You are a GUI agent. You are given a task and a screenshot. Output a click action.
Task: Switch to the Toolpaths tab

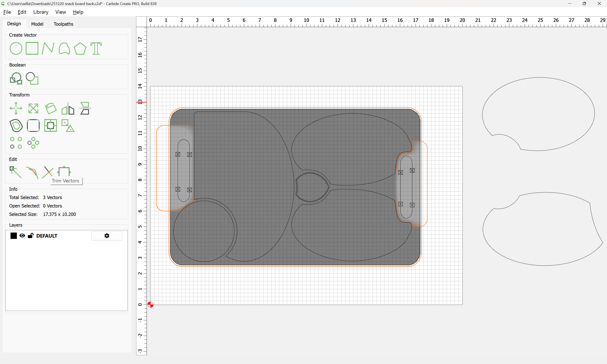click(x=63, y=24)
